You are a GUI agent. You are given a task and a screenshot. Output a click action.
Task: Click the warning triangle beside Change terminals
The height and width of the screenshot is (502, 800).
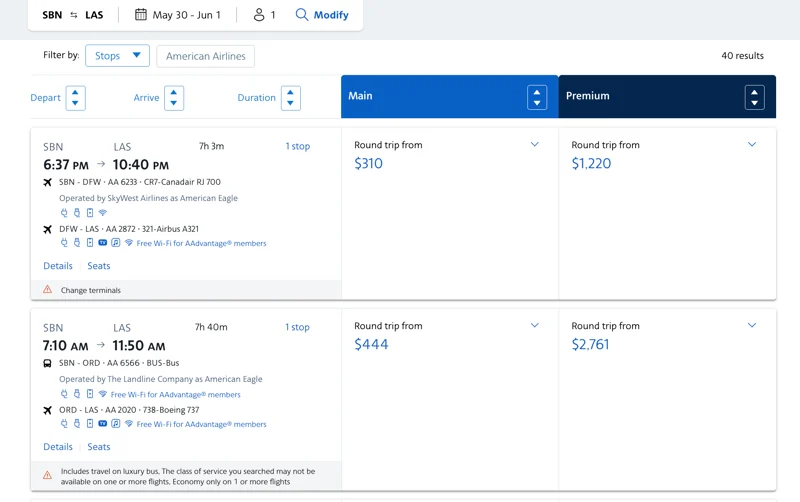47,290
